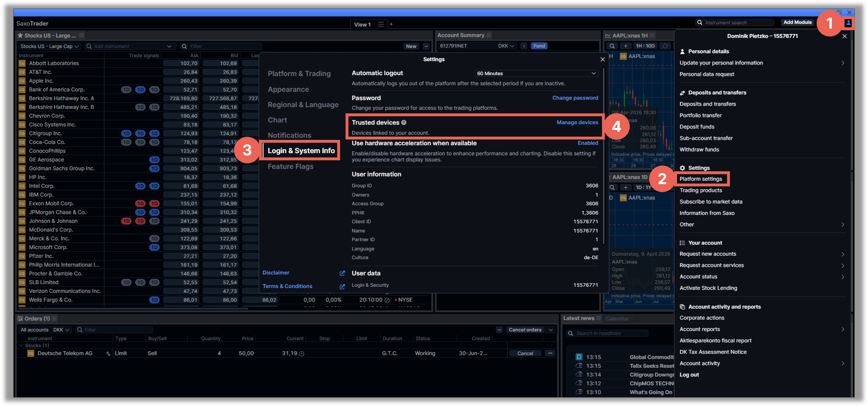This screenshot has height=406, width=868.
Task: Click Log out in side panel
Action: click(x=689, y=375)
